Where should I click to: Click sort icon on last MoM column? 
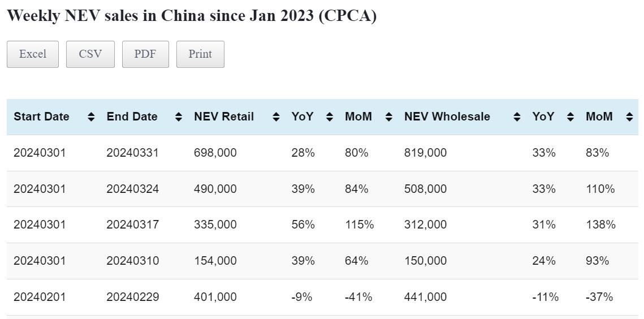click(x=629, y=117)
